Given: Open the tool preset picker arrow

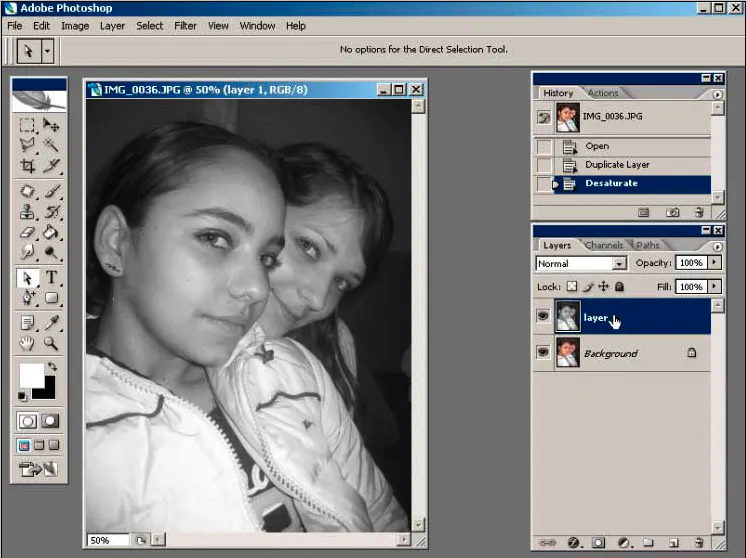Looking at the screenshot, I should coord(47,50).
